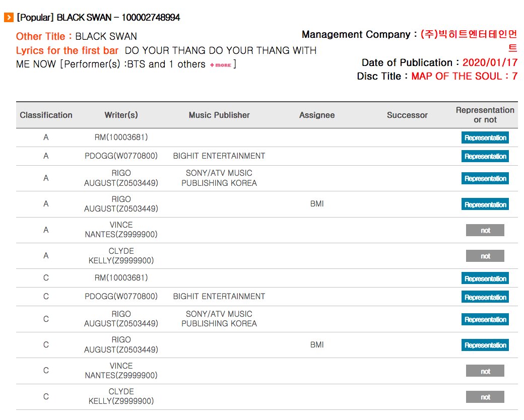This screenshot has width=524, height=420.
Task: Click the management company name in Korean
Action: point(469,41)
